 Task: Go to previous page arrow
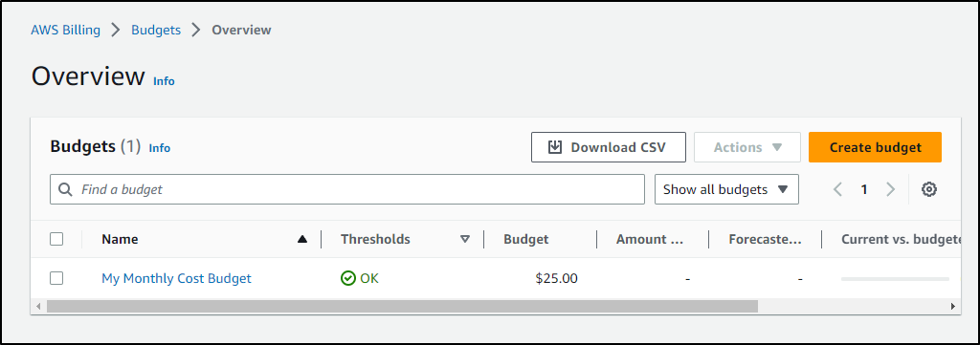click(x=838, y=189)
